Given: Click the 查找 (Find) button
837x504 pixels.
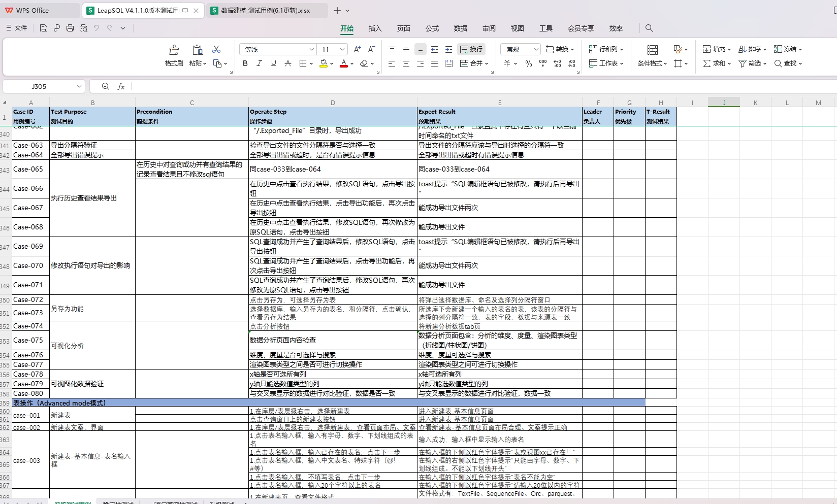Looking at the screenshot, I should (x=788, y=63).
